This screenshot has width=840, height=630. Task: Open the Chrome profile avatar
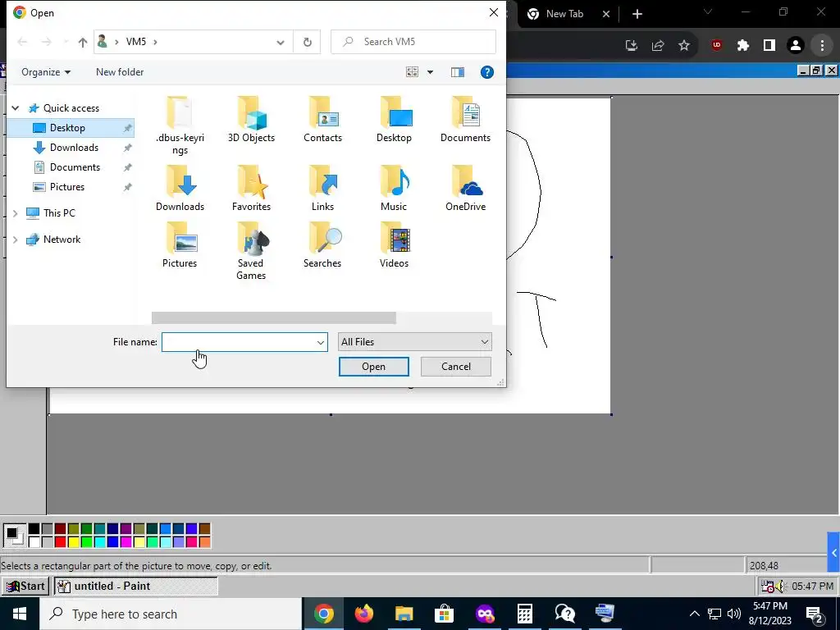pos(796,46)
